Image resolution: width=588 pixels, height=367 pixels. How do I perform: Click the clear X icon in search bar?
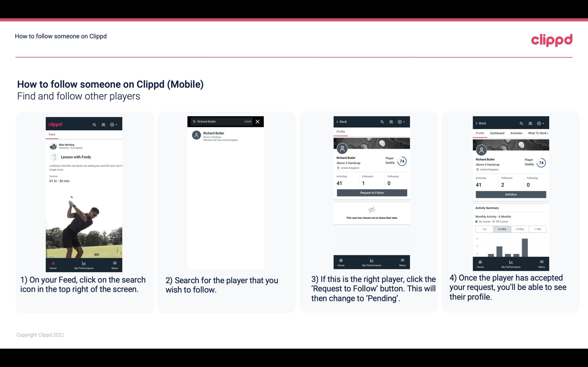pos(257,122)
